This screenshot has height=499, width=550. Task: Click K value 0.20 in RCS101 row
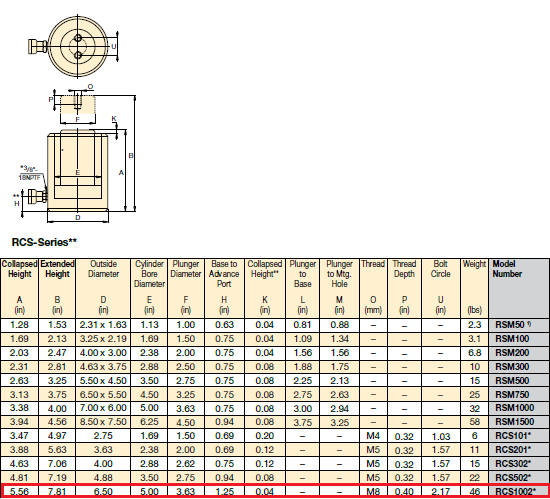[265, 436]
